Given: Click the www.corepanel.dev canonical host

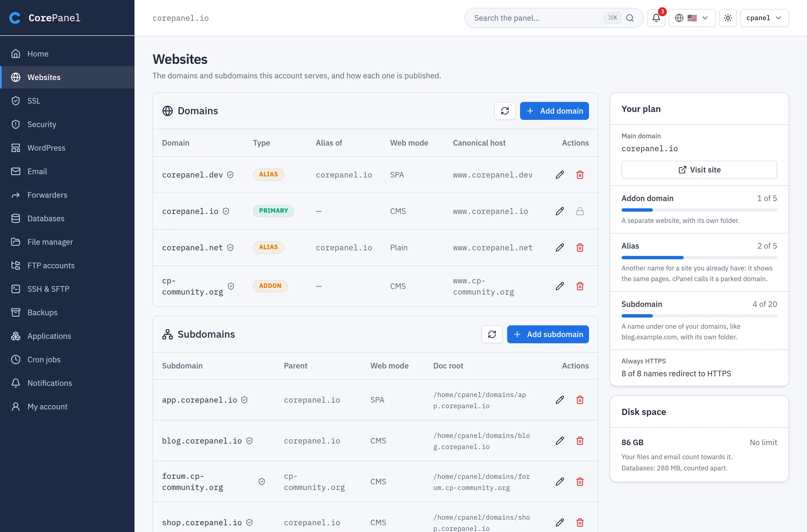Looking at the screenshot, I should tap(492, 175).
